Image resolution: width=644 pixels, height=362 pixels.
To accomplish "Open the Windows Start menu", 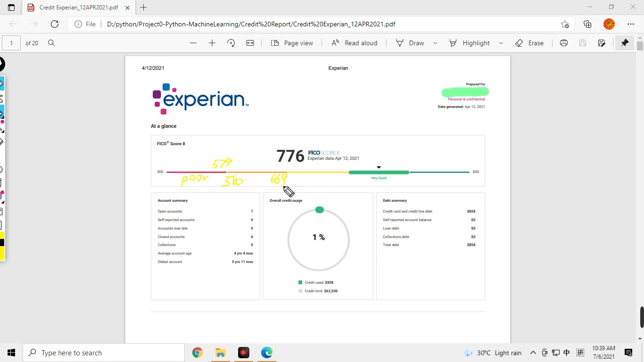I will pos(11,353).
